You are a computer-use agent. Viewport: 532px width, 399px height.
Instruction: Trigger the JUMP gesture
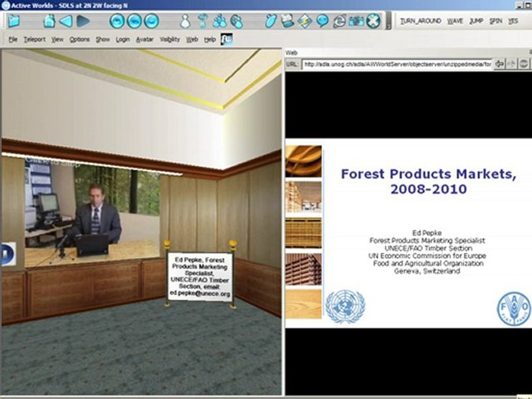477,21
